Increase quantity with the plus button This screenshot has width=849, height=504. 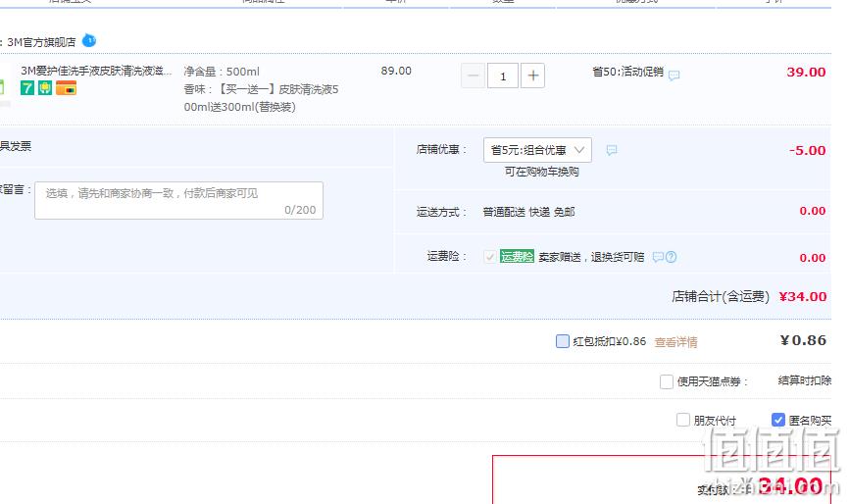(532, 76)
